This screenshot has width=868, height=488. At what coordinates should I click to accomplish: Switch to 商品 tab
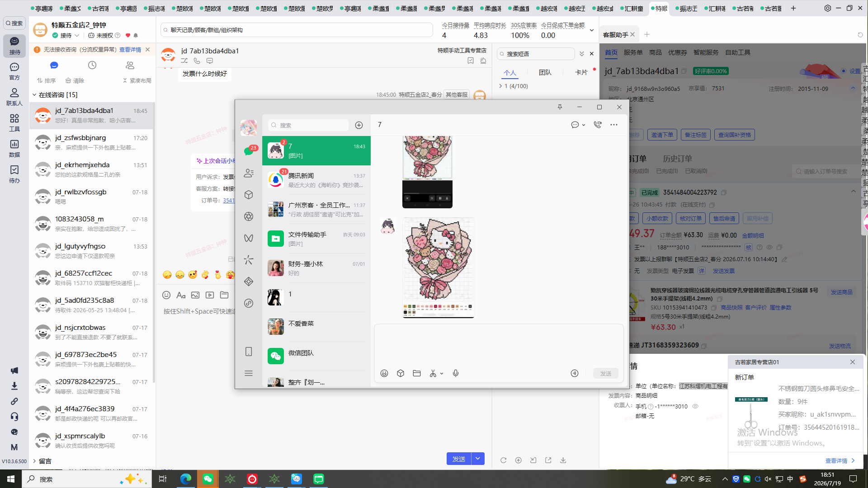[656, 52]
